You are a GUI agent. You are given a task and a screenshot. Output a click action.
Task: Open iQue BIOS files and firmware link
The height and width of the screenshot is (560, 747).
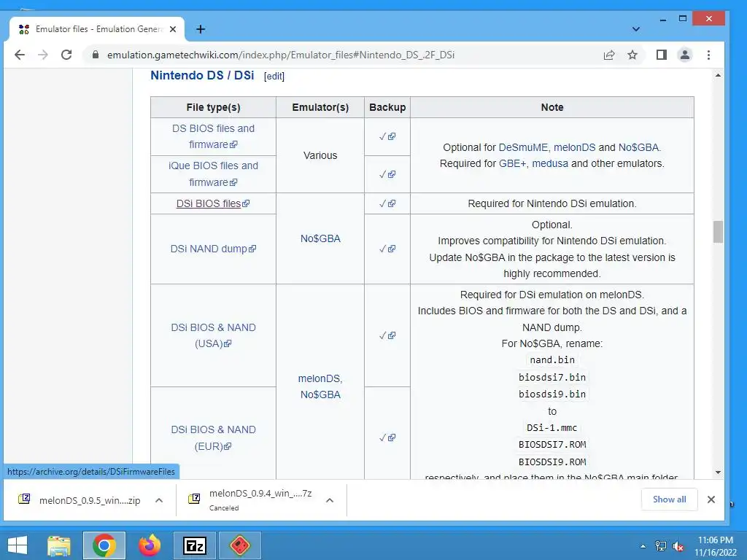213,174
